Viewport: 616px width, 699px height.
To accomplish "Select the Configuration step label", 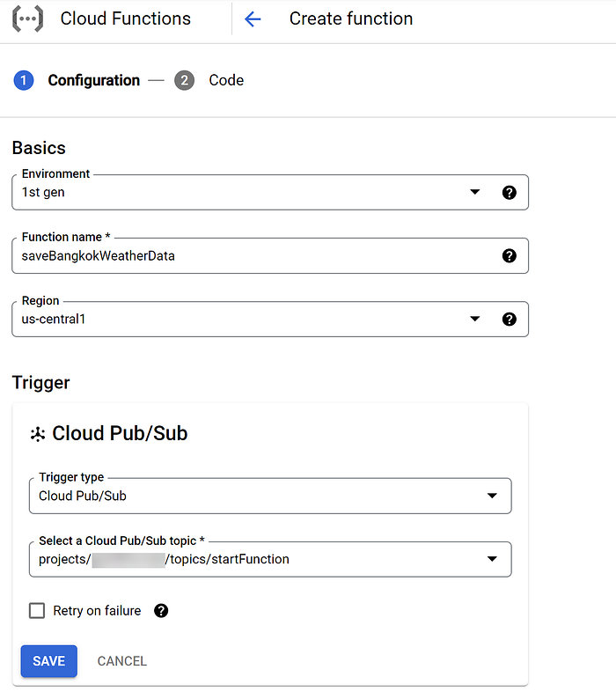I will 94,80.
